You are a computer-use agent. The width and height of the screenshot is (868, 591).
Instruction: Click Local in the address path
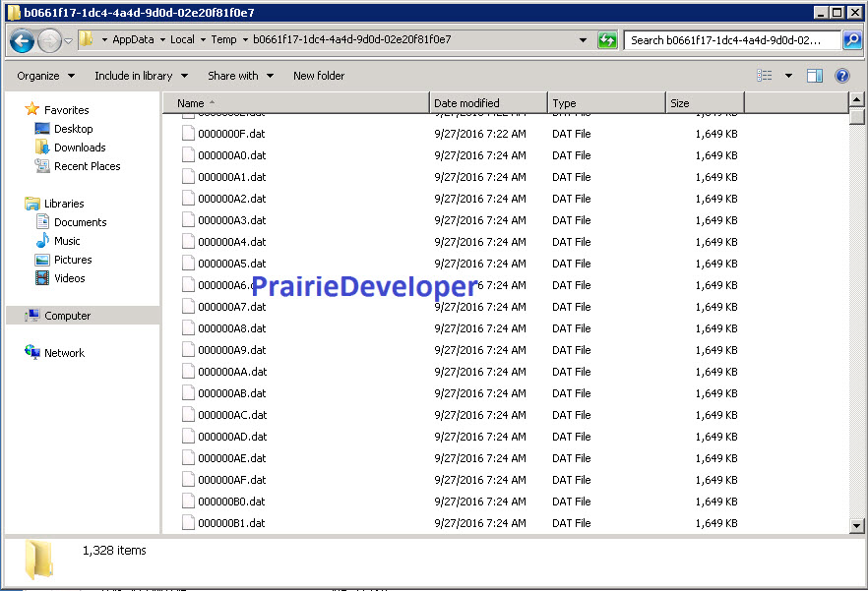182,39
